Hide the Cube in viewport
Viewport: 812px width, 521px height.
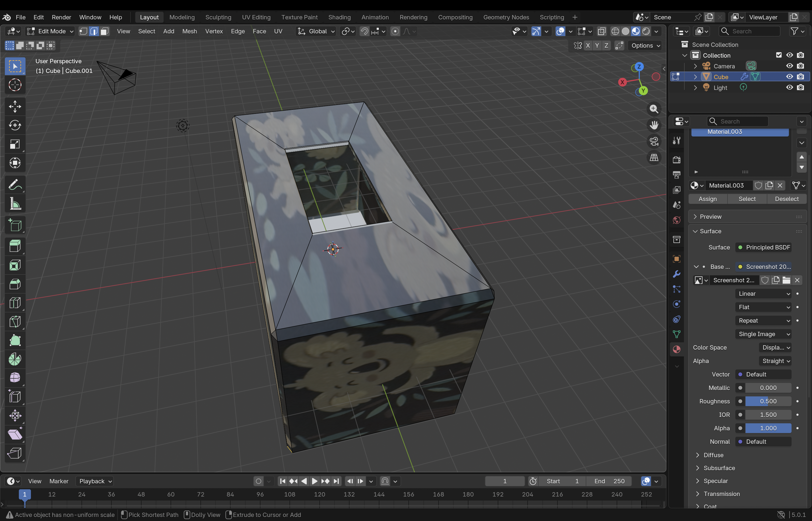pos(789,77)
